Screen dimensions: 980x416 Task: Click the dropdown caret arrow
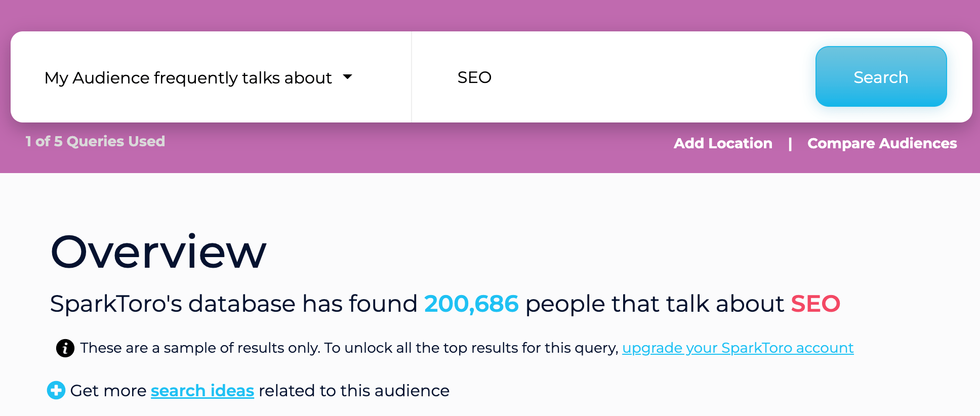click(347, 77)
